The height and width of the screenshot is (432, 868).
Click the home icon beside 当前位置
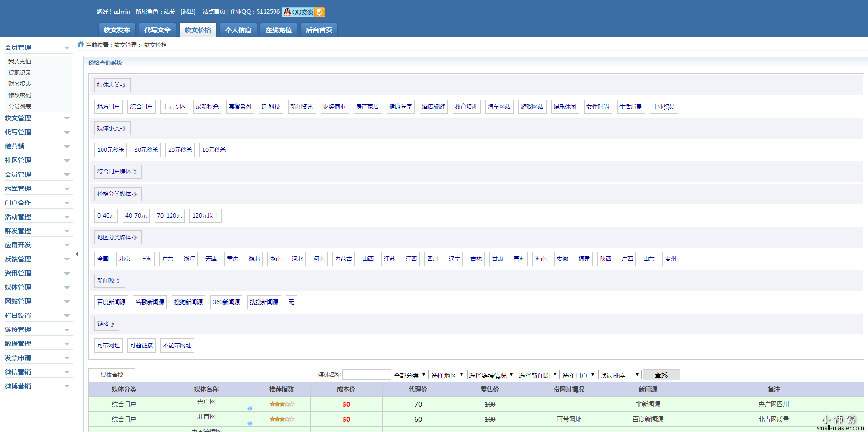(81, 44)
